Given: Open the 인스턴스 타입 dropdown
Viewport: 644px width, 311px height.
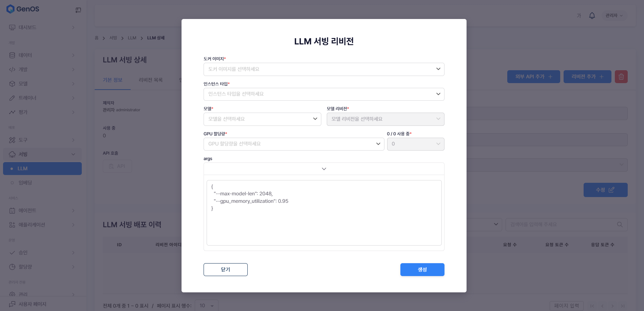Looking at the screenshot, I should coord(324,94).
